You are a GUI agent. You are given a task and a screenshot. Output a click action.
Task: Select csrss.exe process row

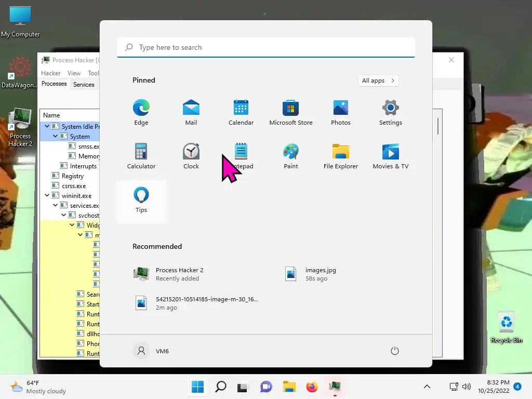(70, 185)
